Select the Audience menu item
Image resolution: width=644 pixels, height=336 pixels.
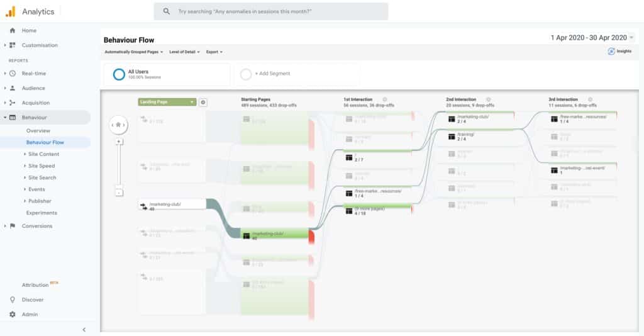pos(33,88)
